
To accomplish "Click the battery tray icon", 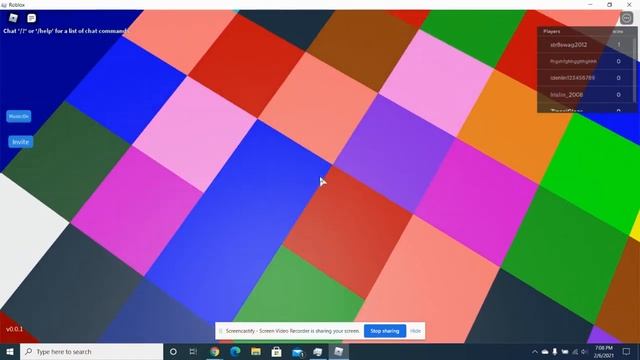I will [x=565, y=351].
